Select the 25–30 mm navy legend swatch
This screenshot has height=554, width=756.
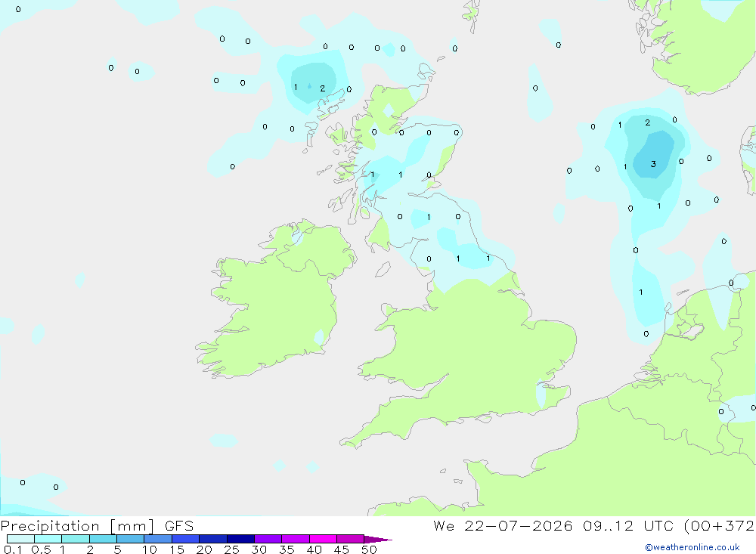pos(240,539)
